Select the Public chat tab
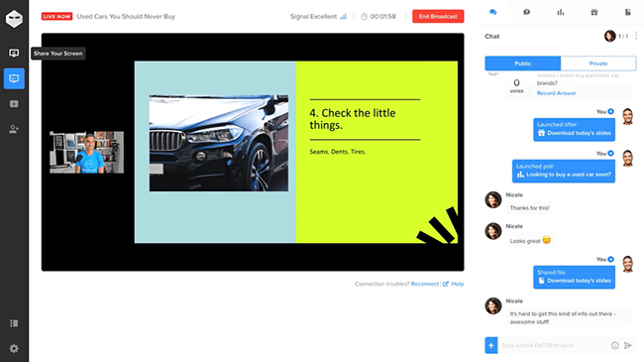The width and height of the screenshot is (644, 362). click(523, 63)
